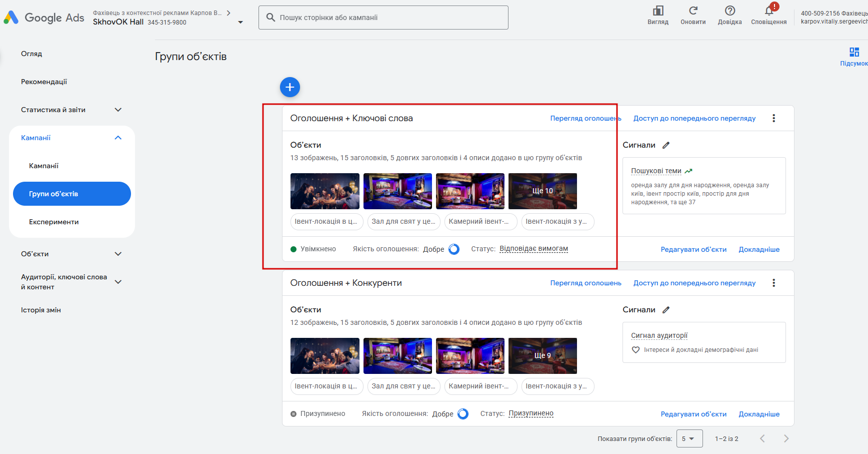Go to previous page of asset groups
Viewport: 868px width, 454px height.
click(x=762, y=438)
